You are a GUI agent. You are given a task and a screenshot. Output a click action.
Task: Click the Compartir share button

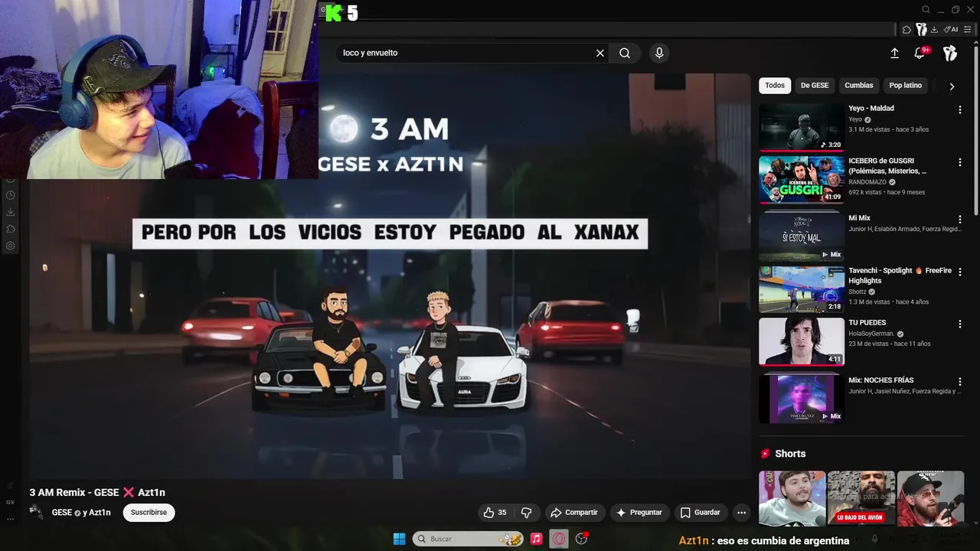pos(574,513)
